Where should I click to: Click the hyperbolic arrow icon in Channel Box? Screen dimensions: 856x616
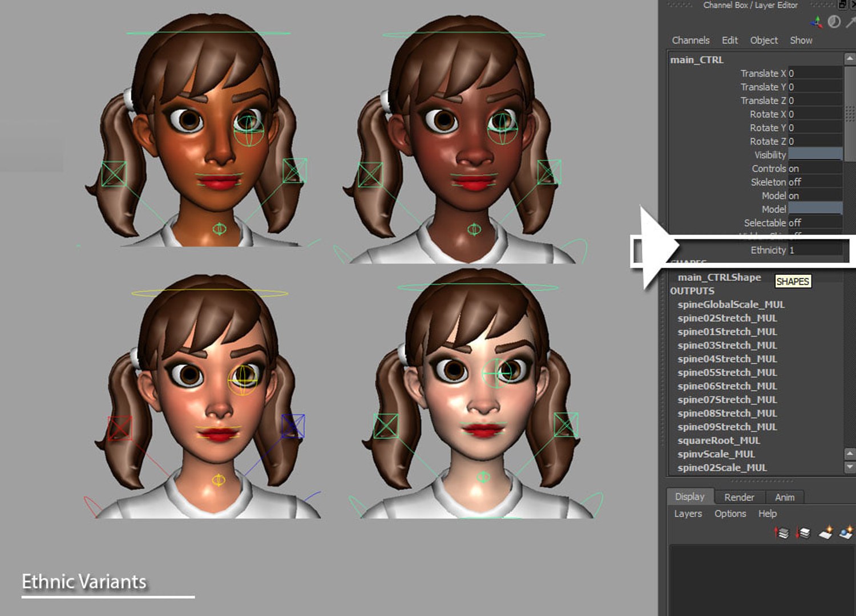coord(850,22)
